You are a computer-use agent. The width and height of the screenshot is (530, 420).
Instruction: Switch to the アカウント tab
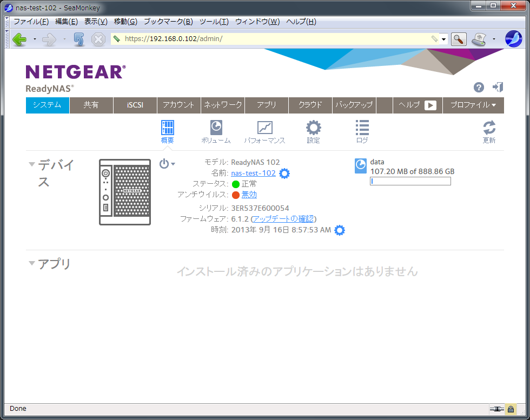pos(179,105)
